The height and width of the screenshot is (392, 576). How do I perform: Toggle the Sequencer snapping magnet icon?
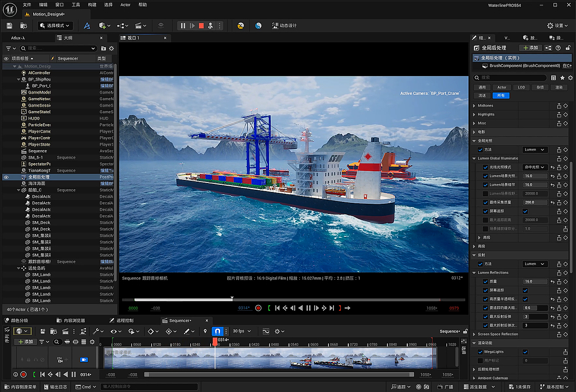217,331
